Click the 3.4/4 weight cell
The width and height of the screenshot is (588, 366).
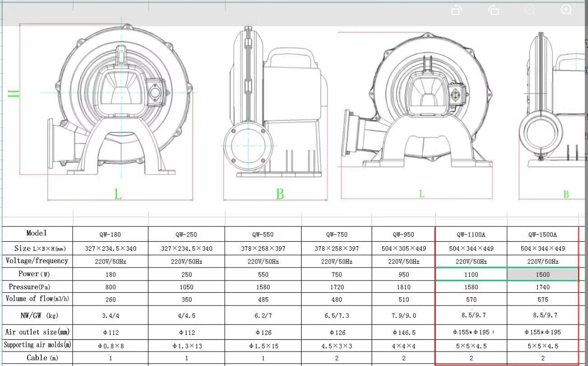pyautogui.click(x=110, y=315)
